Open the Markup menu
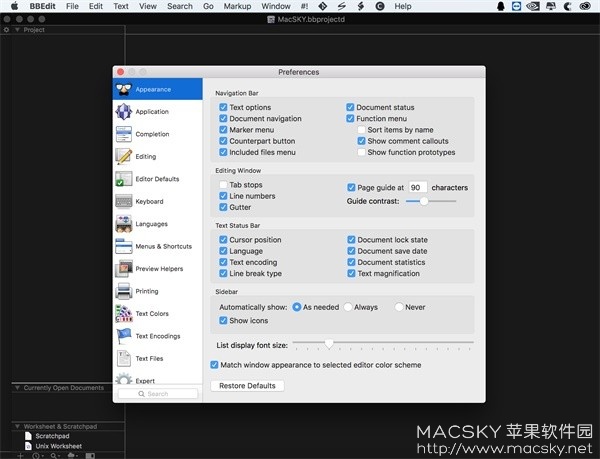Image resolution: width=600 pixels, height=459 pixels. [237, 6]
